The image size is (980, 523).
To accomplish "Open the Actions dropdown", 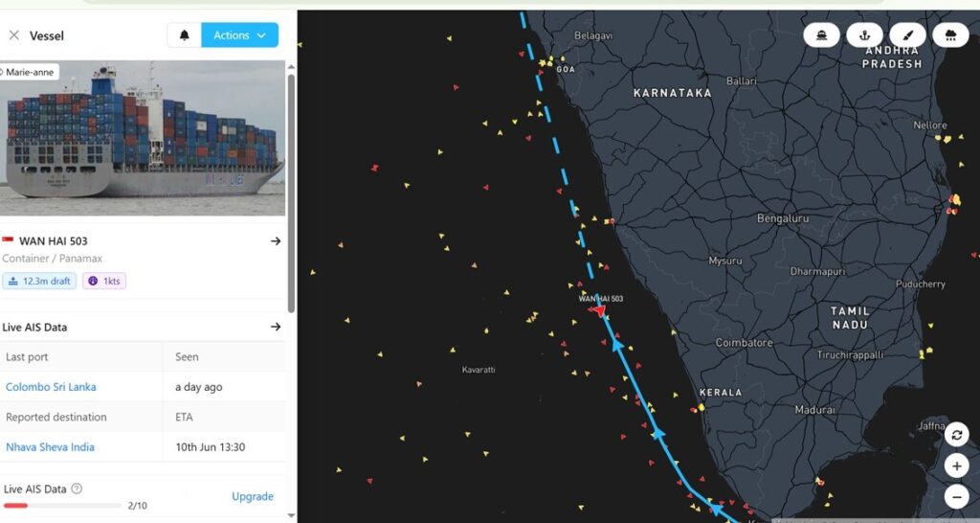I will (239, 35).
